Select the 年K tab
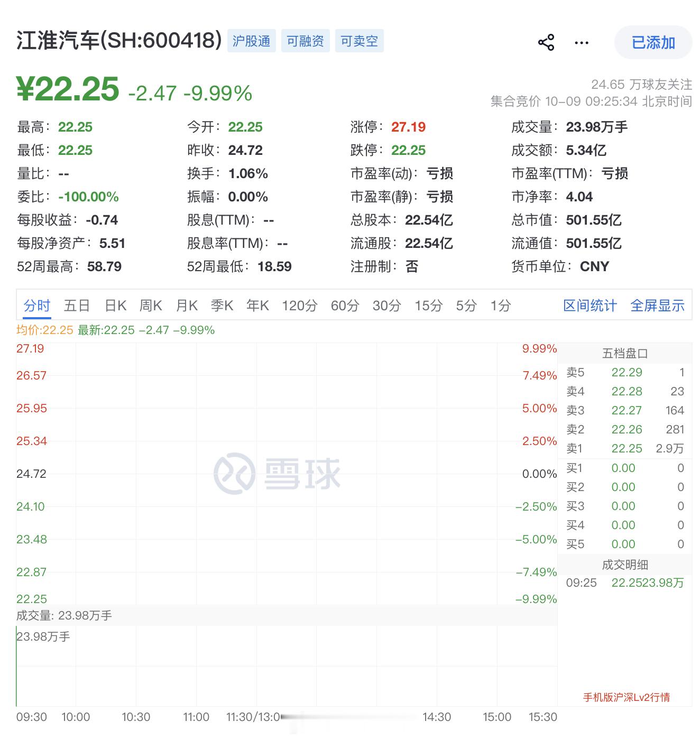Image resolution: width=700 pixels, height=740 pixels. [x=258, y=306]
